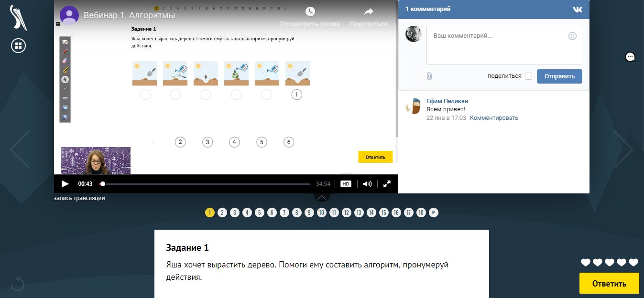Image resolution: width=644 pixels, height=298 pixels.
Task: Attach a file with paperclip icon
Action: tap(429, 76)
